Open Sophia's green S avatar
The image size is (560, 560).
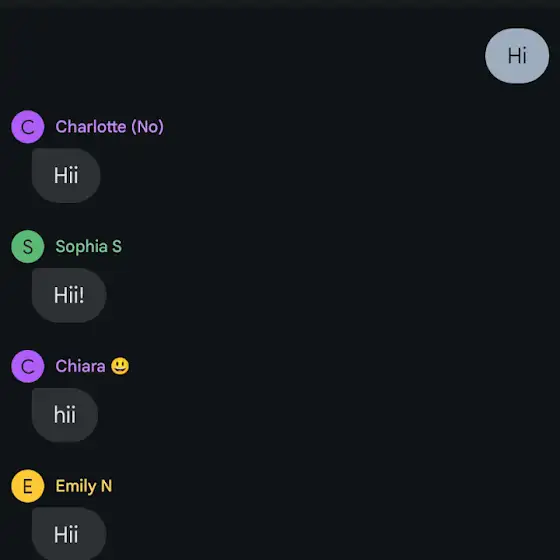[x=28, y=246]
